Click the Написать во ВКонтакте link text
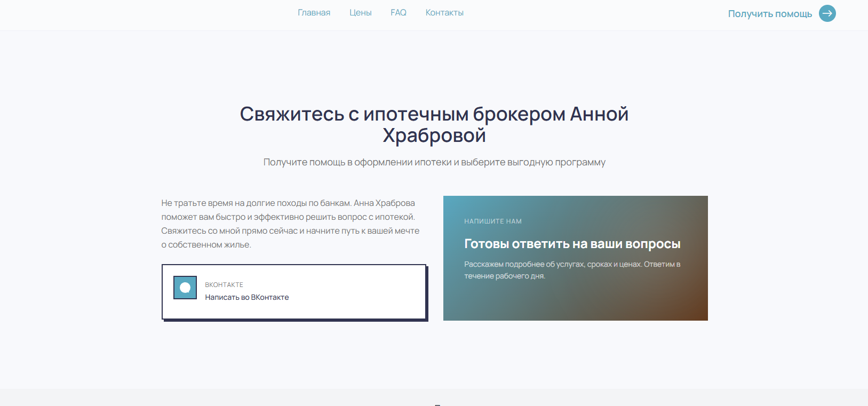868x406 pixels. coord(246,297)
